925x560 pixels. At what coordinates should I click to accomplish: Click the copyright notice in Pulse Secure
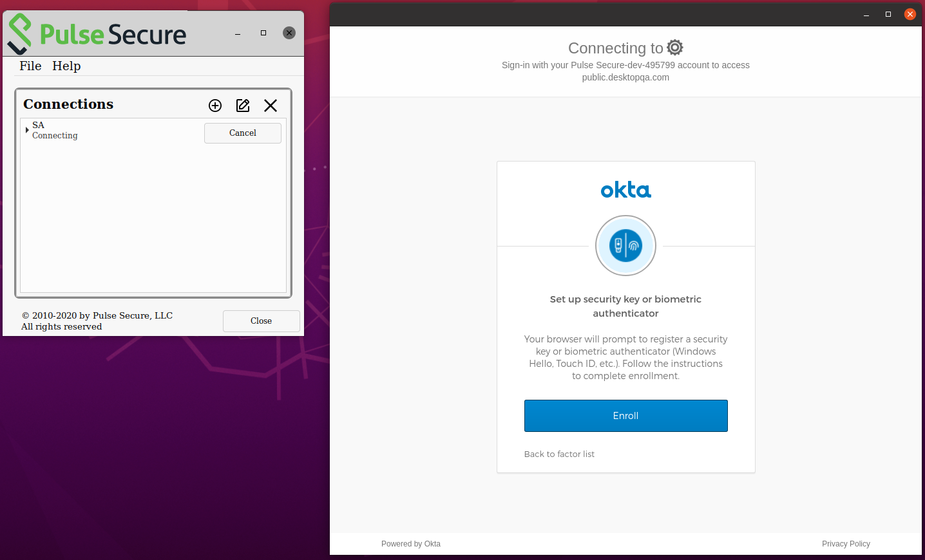[97, 321]
